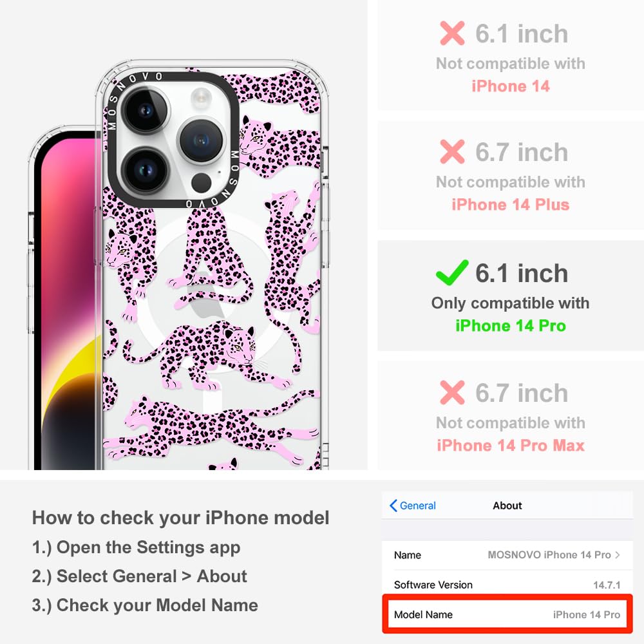Open the MOSNOVO iPhone 14 Pro name row

coord(507,555)
